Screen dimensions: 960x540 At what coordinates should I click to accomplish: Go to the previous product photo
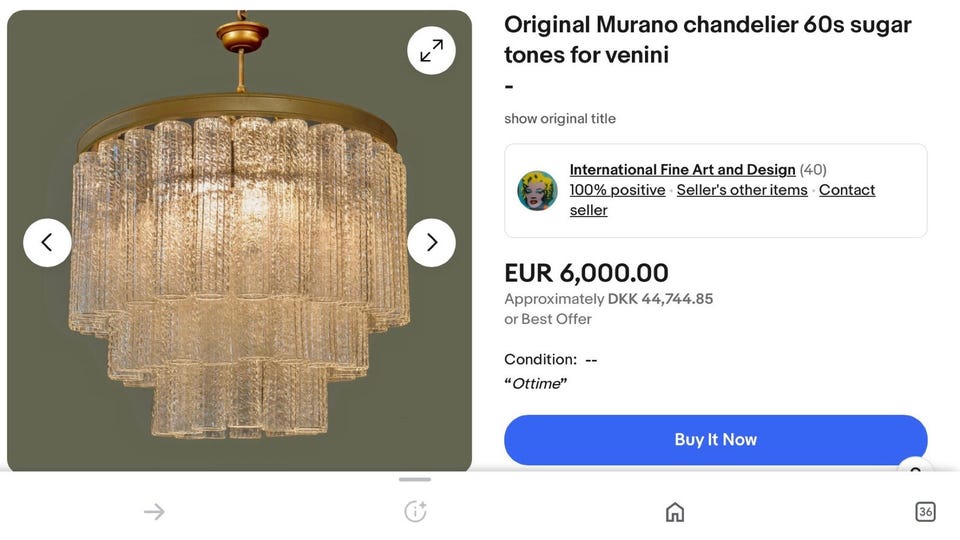click(x=47, y=242)
